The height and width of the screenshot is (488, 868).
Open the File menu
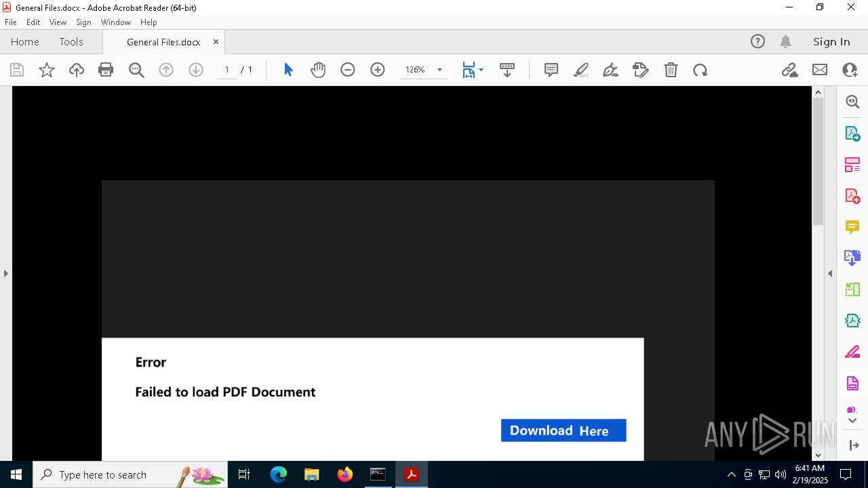(x=11, y=22)
